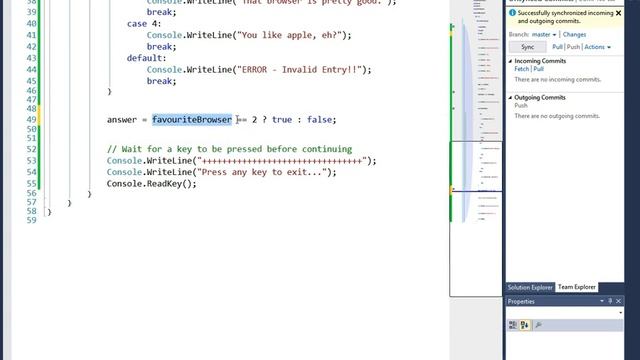Click line number 59 in the gutter
This screenshot has width=640, height=360.
tap(31, 220)
